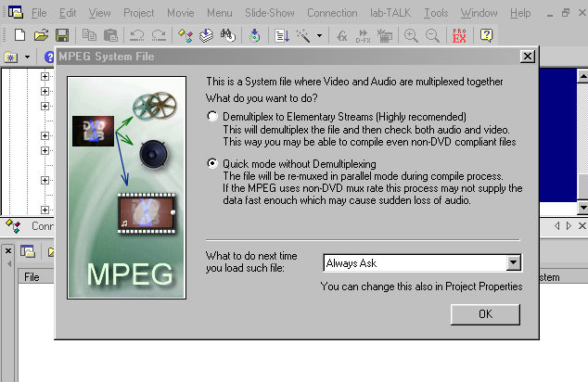588x382 pixels.
Task: Open the star folder dropdown arrow
Action: pyautogui.click(x=27, y=57)
